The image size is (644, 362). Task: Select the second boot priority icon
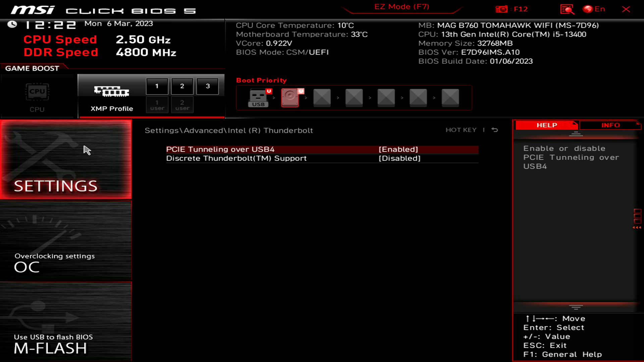(x=290, y=97)
